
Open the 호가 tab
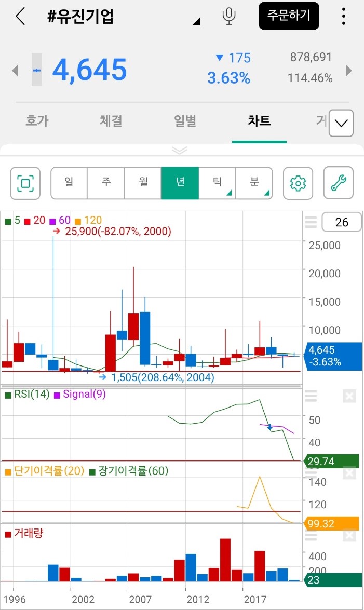37,120
